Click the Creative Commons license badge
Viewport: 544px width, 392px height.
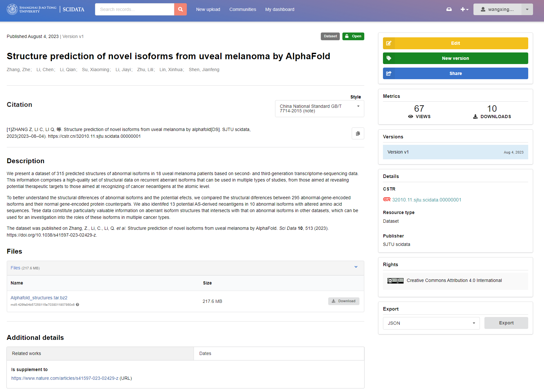click(395, 281)
